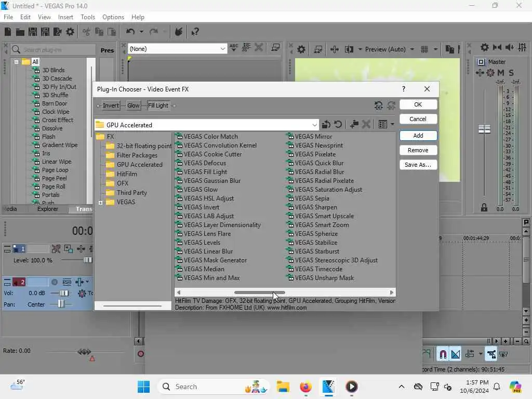Open the views dropdown arrow in chooser
Screen dimensions: 532x399
393,125
